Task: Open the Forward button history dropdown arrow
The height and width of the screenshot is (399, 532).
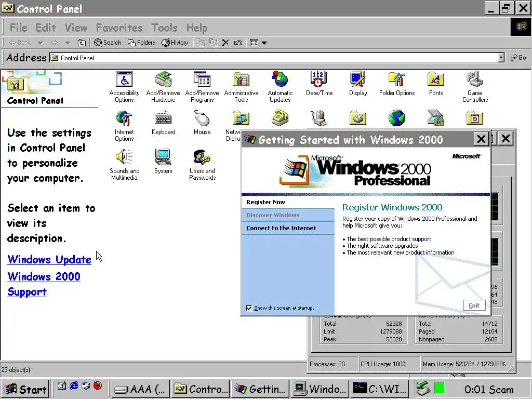Action: tap(68, 43)
